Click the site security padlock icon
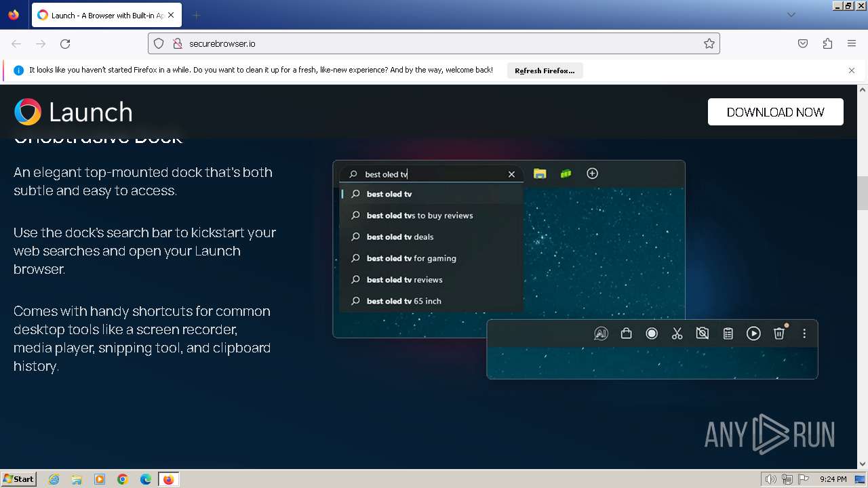 pos(178,43)
